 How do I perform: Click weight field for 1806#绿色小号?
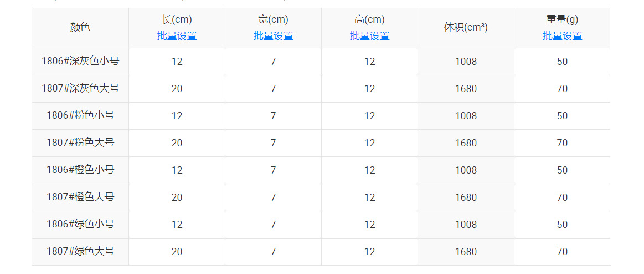(x=562, y=225)
